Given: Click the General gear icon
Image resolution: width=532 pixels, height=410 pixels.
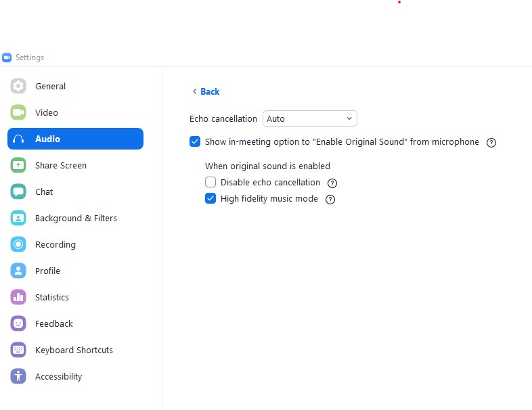Looking at the screenshot, I should [18, 86].
